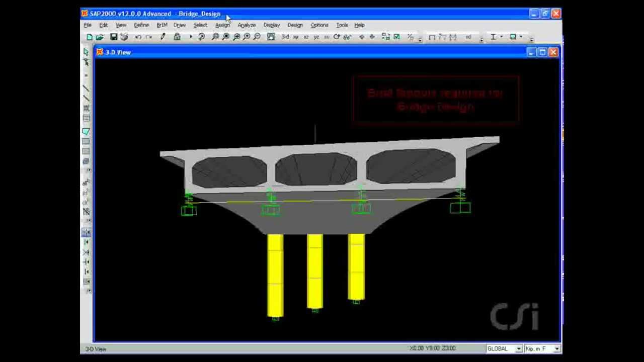Click the pencil Refresh Window icon

pyautogui.click(x=163, y=37)
